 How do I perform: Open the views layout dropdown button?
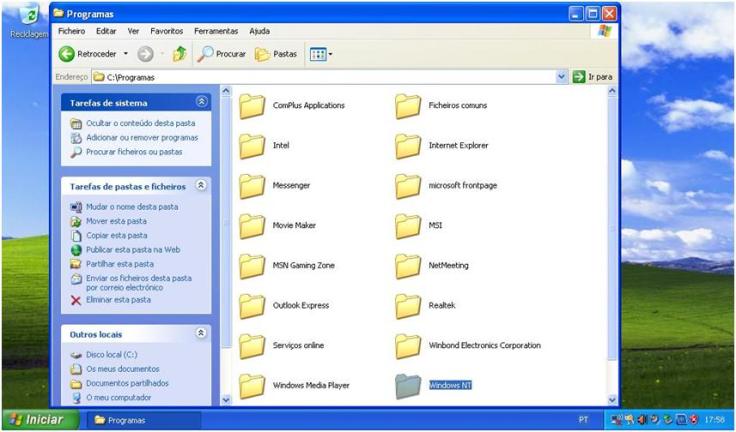click(x=321, y=54)
